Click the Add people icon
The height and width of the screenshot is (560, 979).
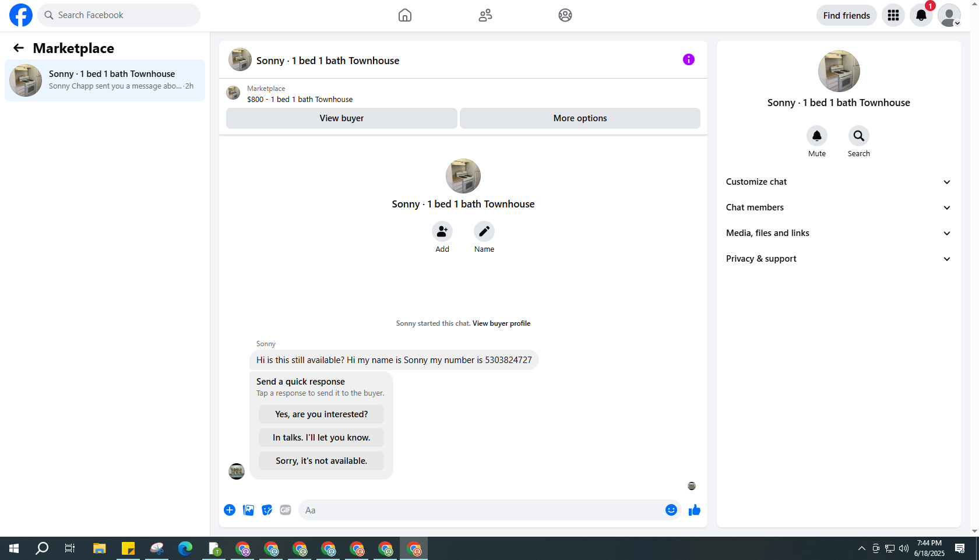point(442,231)
